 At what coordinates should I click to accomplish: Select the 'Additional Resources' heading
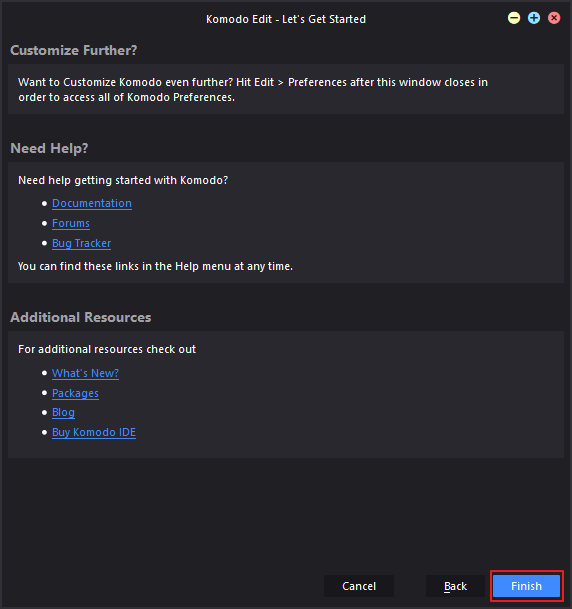(81, 317)
